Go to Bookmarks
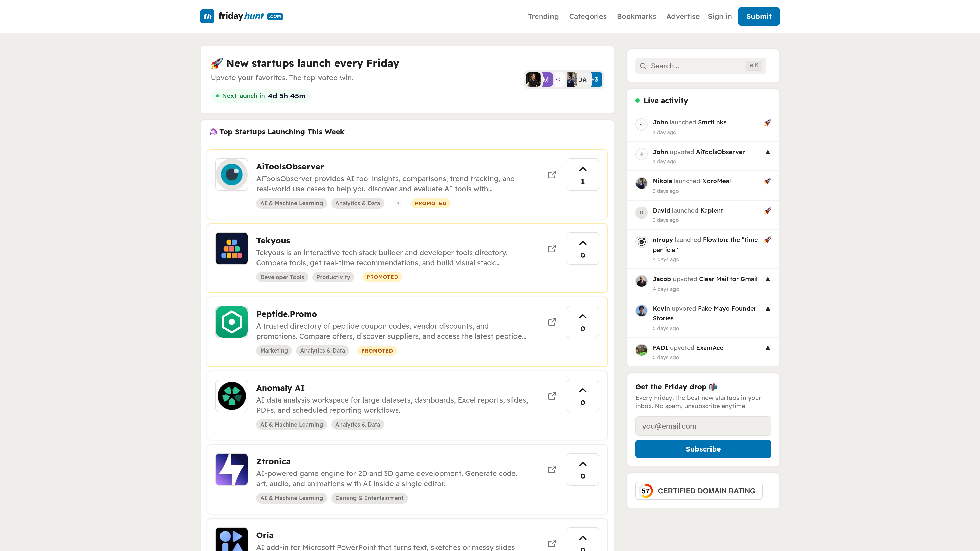The height and width of the screenshot is (551, 980). 636,16
